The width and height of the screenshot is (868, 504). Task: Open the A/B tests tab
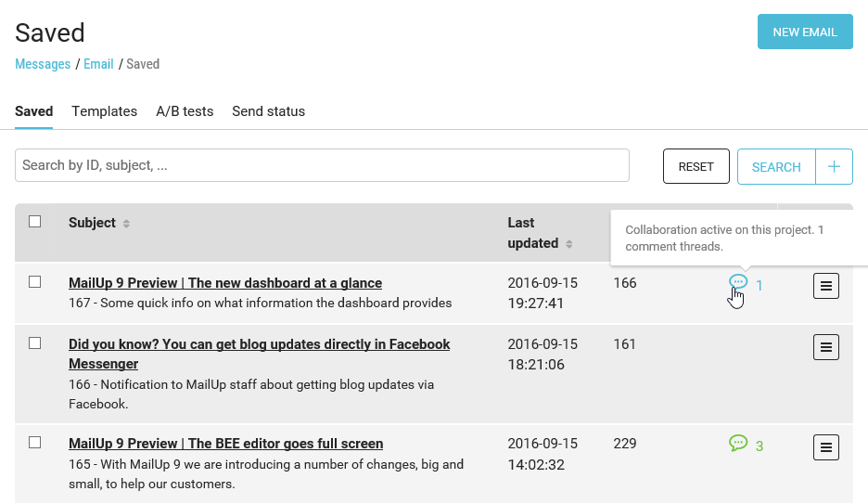[x=185, y=111]
